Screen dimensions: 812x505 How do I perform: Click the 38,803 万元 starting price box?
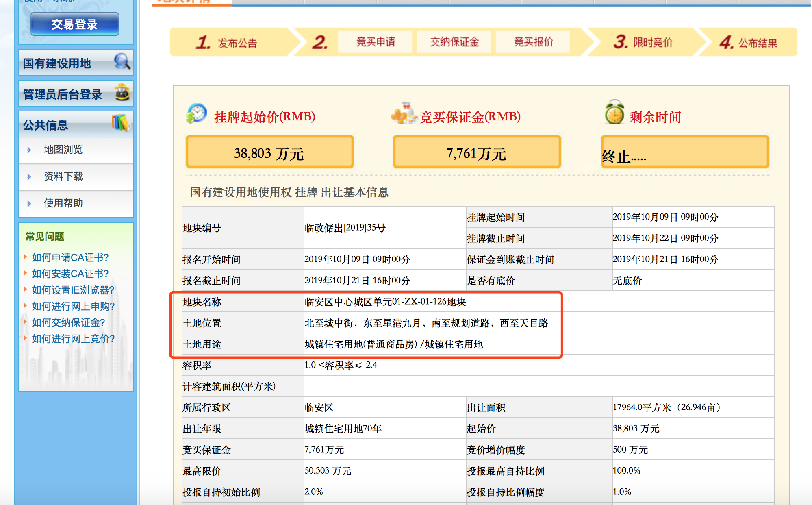[269, 152]
